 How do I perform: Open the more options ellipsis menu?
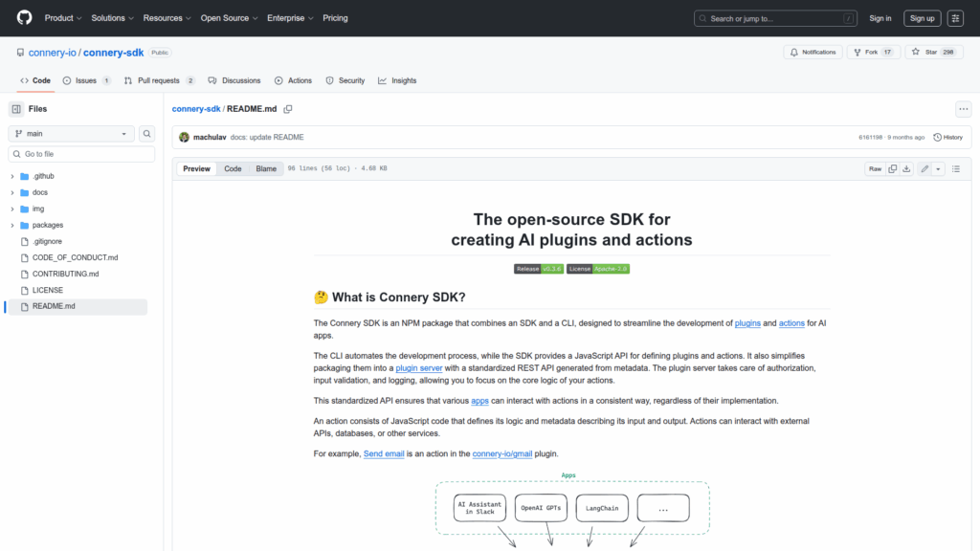(x=963, y=109)
